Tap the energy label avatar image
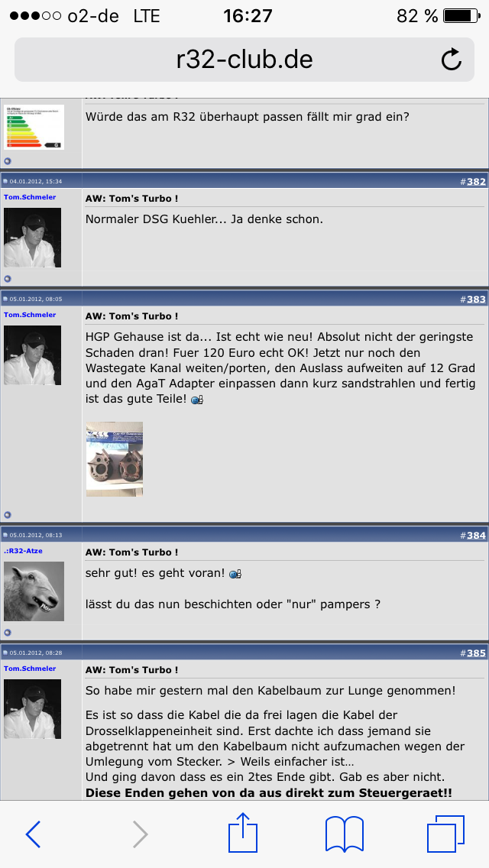 click(x=34, y=127)
